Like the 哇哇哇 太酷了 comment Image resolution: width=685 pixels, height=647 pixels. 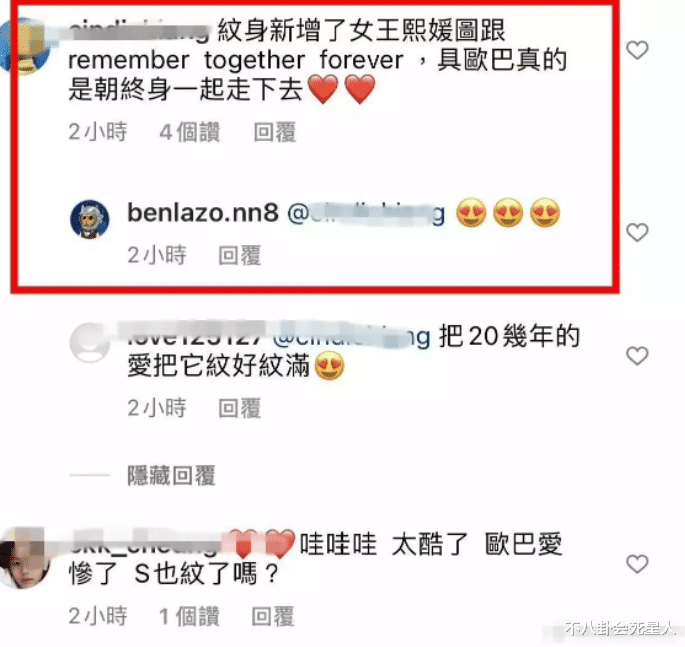(x=637, y=564)
